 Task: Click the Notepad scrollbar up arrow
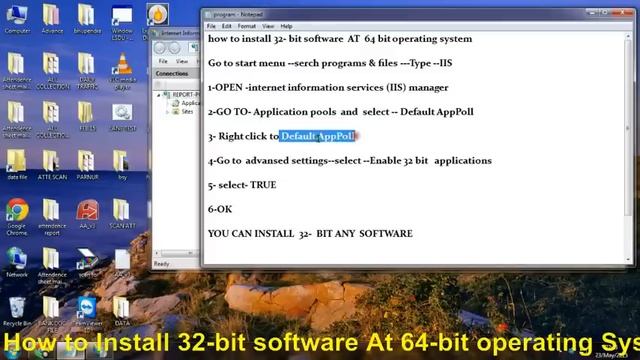coord(628,37)
